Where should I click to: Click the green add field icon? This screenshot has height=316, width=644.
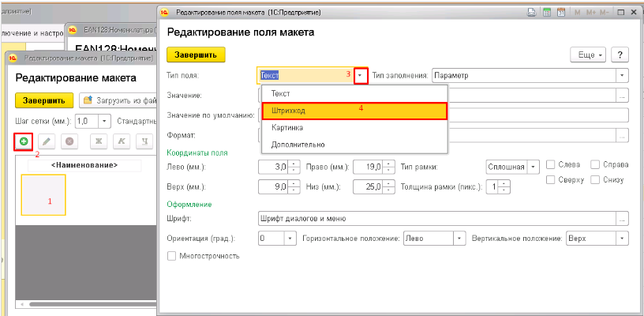24,141
